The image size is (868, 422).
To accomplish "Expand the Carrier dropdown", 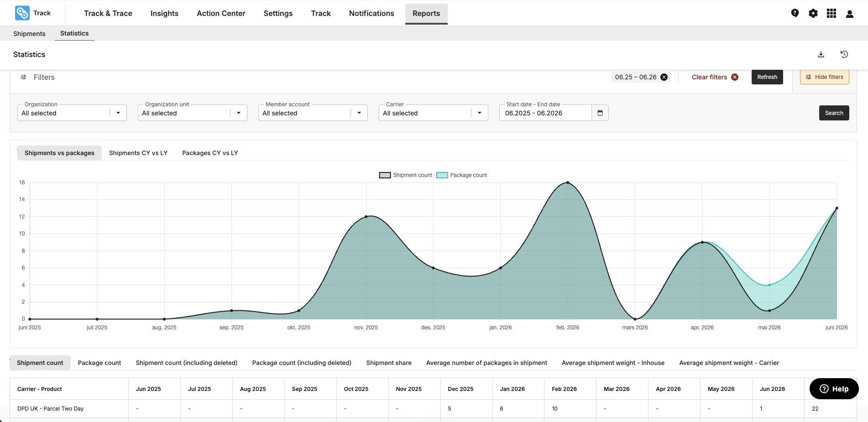I will (434, 113).
